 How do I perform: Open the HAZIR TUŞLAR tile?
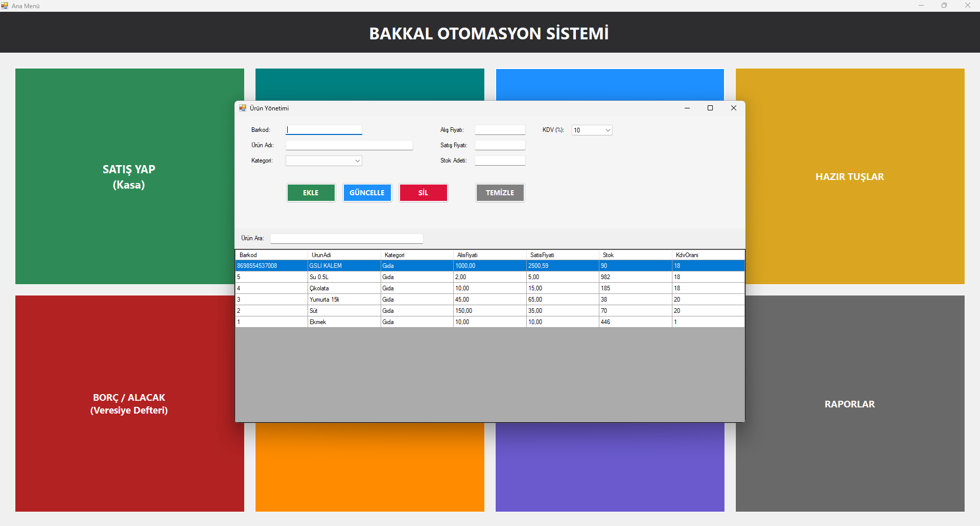849,176
